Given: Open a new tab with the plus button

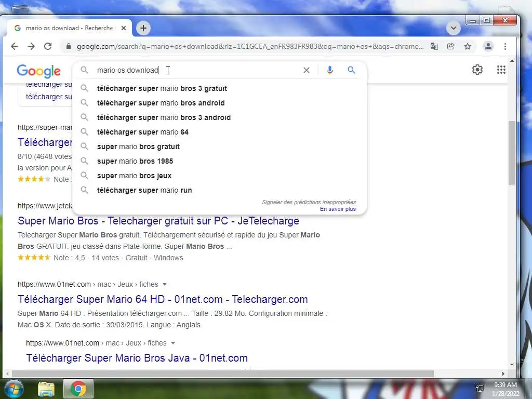Looking at the screenshot, I should (x=143, y=28).
